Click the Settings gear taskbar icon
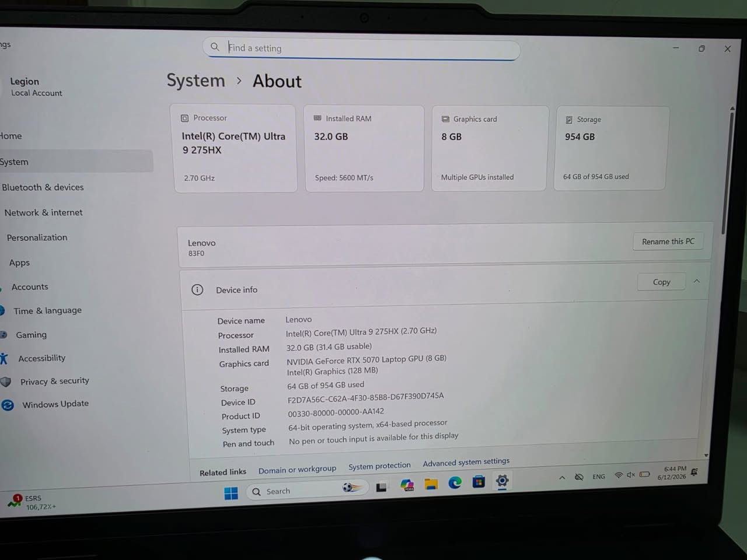Viewport: 747px width, 560px height. click(502, 481)
